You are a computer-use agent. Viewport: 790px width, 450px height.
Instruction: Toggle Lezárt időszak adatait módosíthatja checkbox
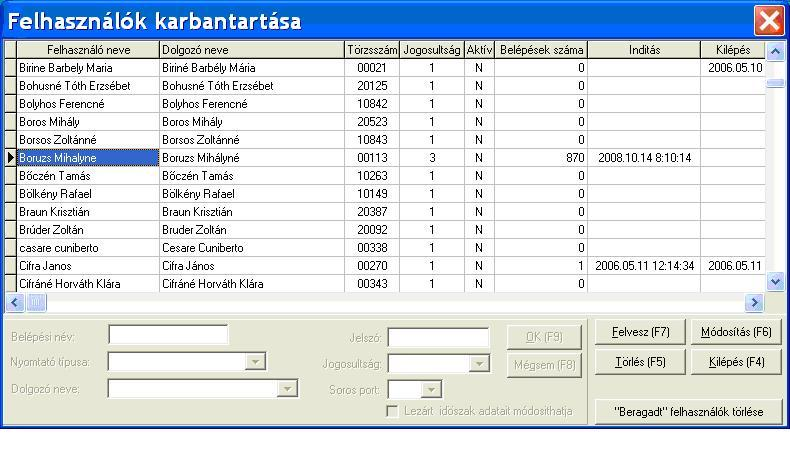[x=392, y=411]
